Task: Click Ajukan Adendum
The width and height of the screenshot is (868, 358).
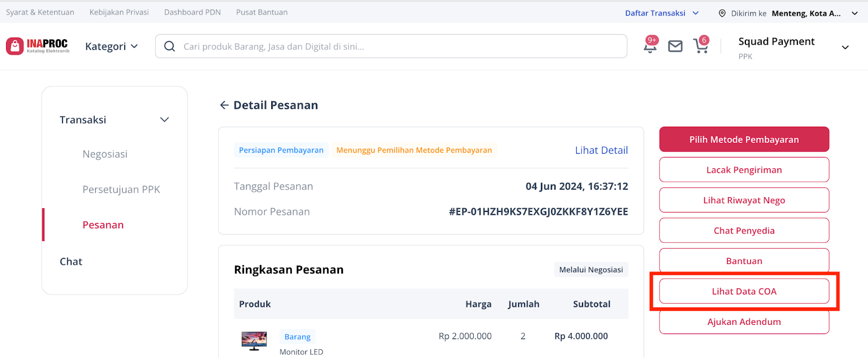Action: pos(744,322)
